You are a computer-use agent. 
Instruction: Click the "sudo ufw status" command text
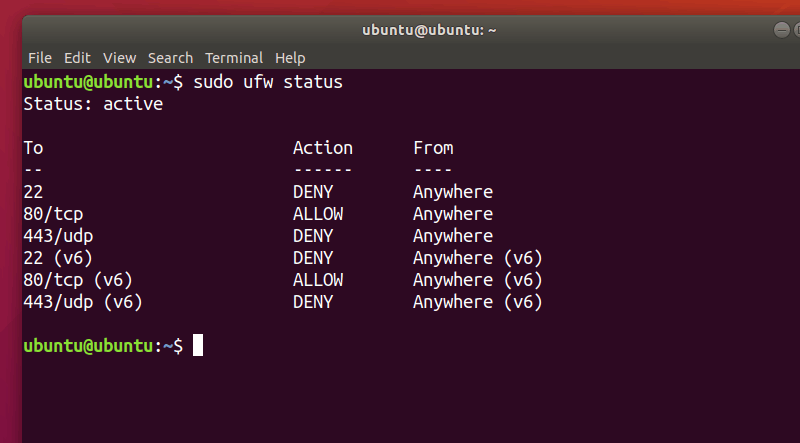pyautogui.click(x=268, y=82)
